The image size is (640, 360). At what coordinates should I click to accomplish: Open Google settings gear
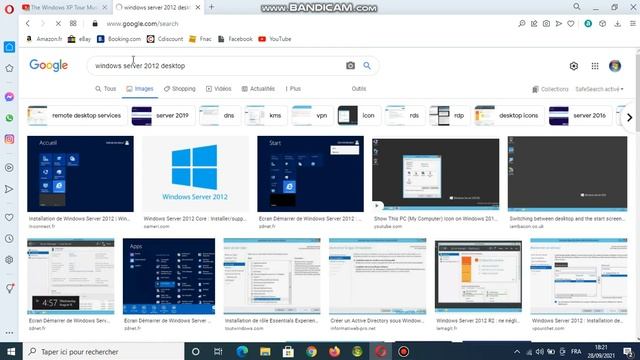[x=573, y=66]
